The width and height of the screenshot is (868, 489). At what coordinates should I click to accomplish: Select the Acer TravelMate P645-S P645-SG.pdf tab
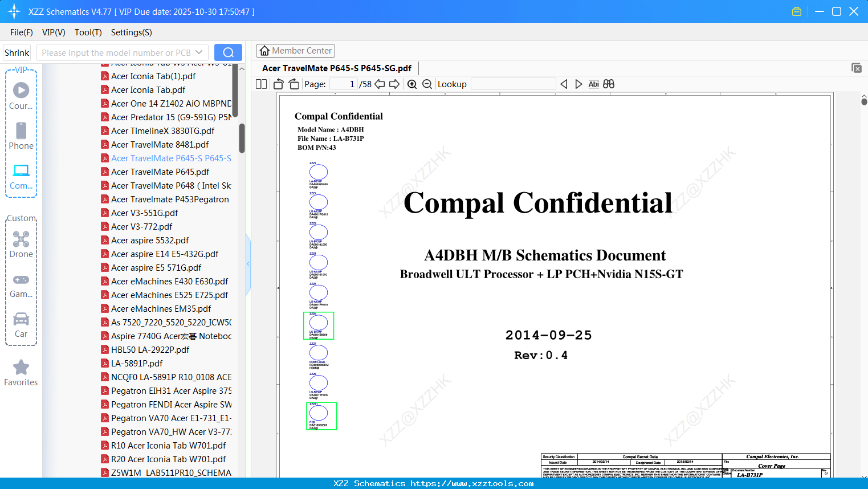[337, 68]
